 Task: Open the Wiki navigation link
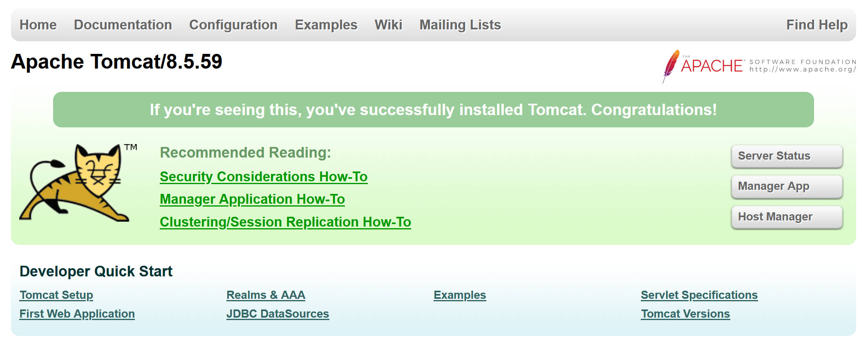pos(388,25)
